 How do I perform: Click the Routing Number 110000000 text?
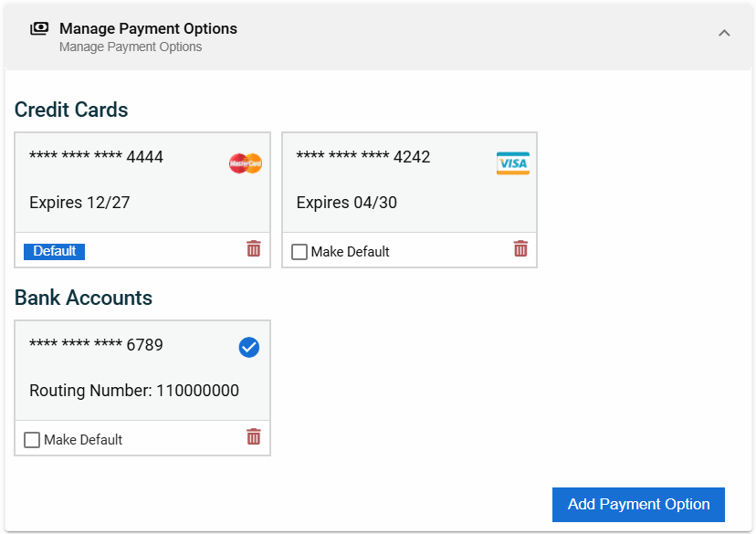coord(134,391)
